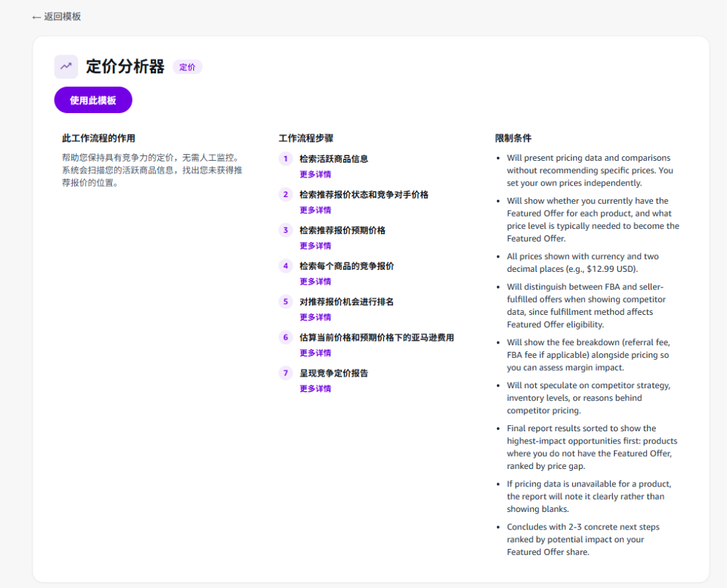This screenshot has width=727, height=588.
Task: Select step title 检索推荐报价状态和竞争对手价格
Action: click(364, 194)
